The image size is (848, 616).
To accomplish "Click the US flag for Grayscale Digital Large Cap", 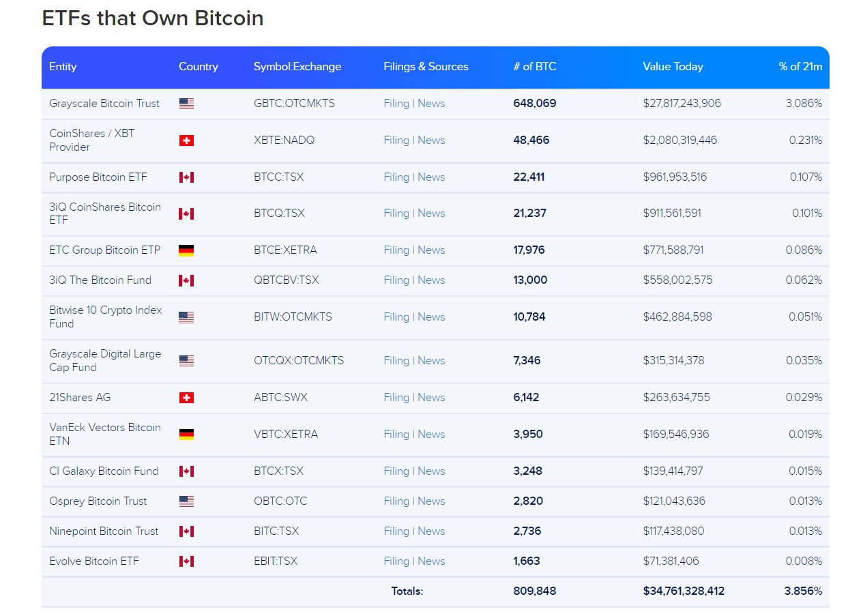I will coord(186,361).
